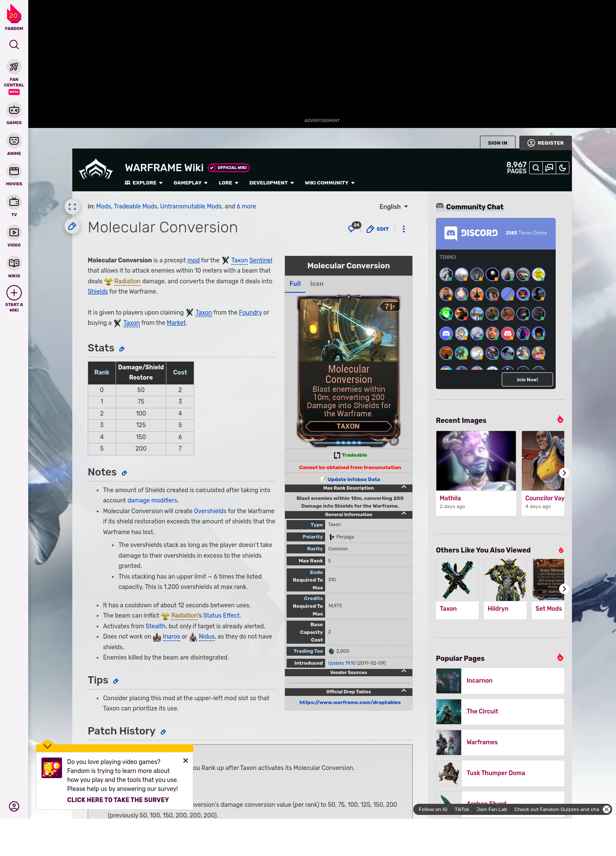Edit the Stats section pencil icon
This screenshot has height=856, width=616.
tap(122, 349)
